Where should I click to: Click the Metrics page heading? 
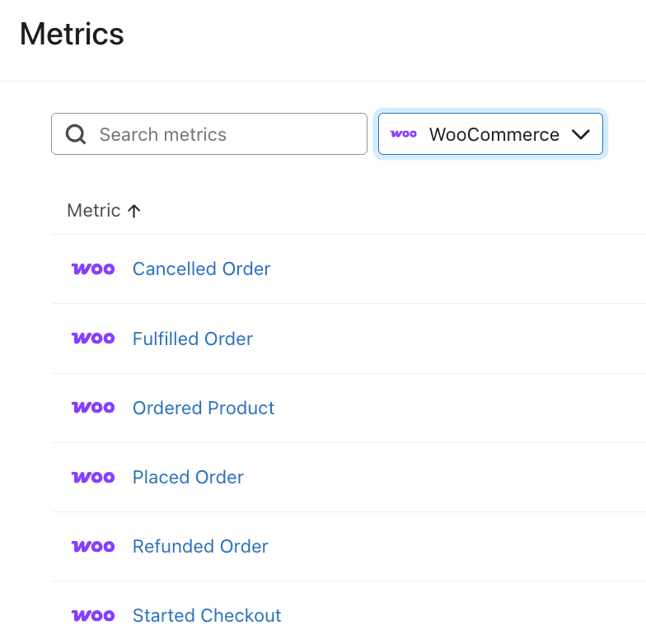pos(72,34)
